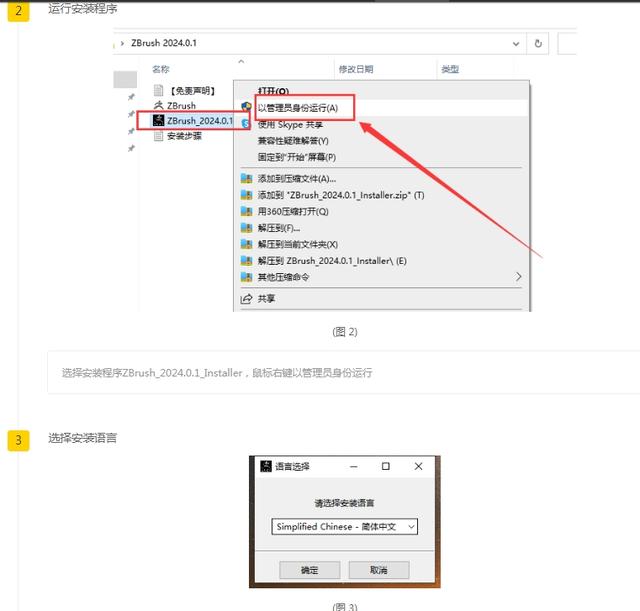Viewport: 640px width, 611px height.
Task: Choose 固定到"开始"屏幕(P) in the context menu
Action: click(297, 157)
